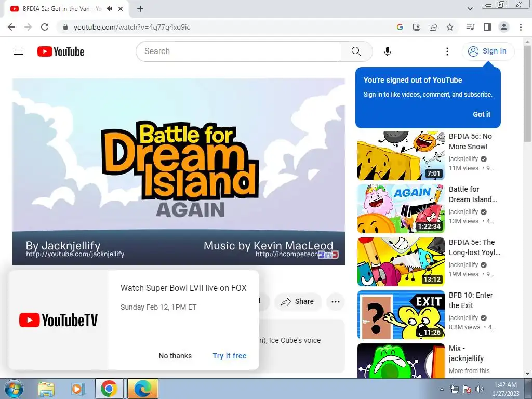
Task: Start voice search with the microphone icon
Action: [387, 51]
